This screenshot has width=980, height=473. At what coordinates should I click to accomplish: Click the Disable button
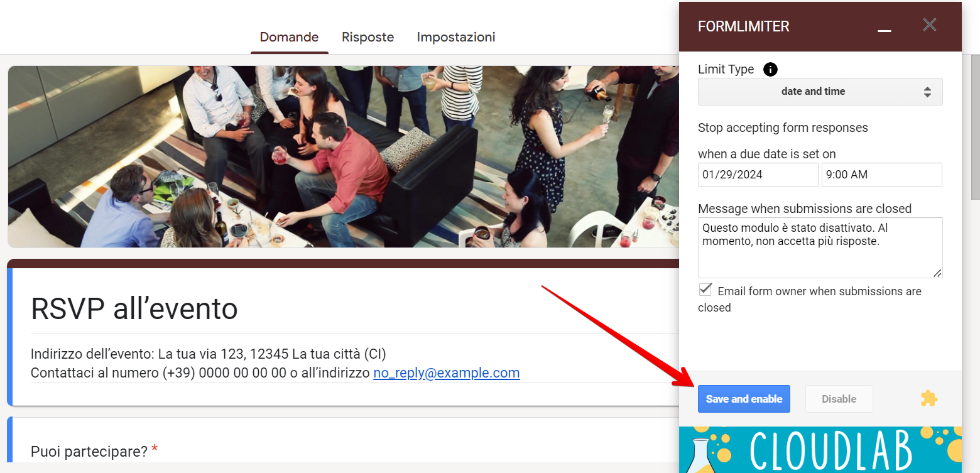pyautogui.click(x=839, y=399)
